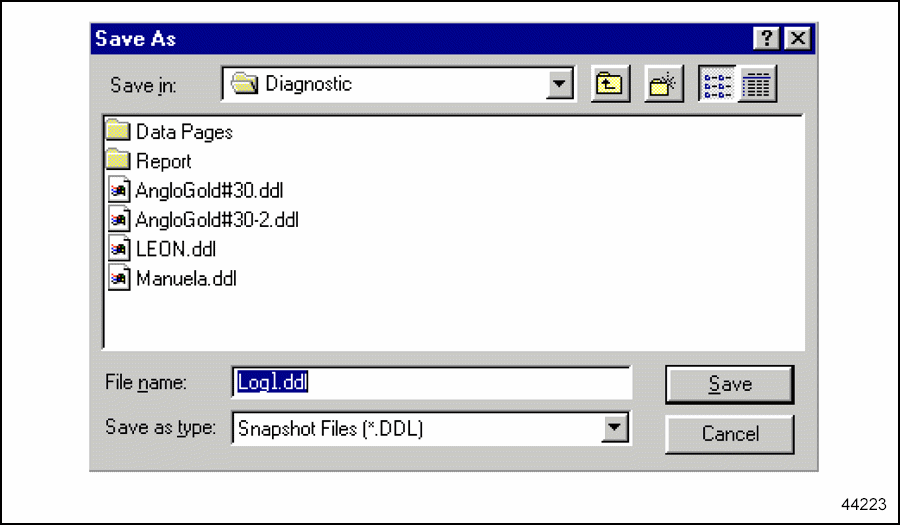The image size is (900, 525).
Task: Click the question mark help button
Action: tap(767, 38)
